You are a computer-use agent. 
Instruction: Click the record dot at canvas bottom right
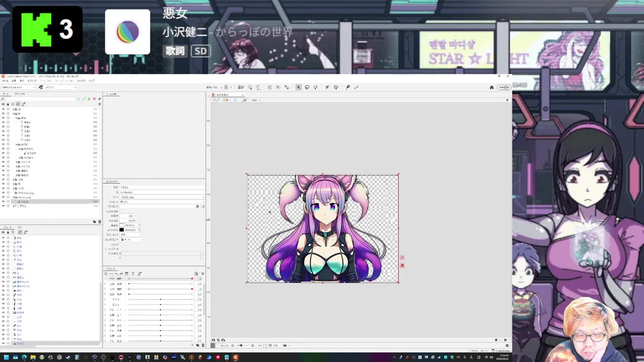coord(496,340)
